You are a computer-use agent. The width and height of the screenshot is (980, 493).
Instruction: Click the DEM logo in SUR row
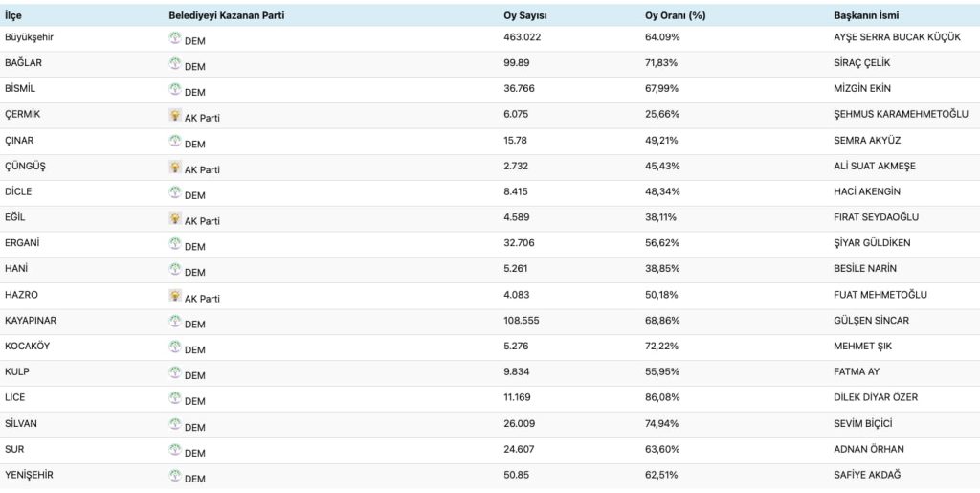click(175, 450)
